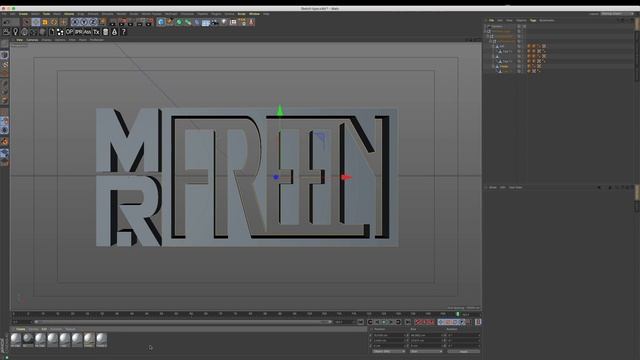Click the OP icon in second toolbar

pyautogui.click(x=69, y=32)
